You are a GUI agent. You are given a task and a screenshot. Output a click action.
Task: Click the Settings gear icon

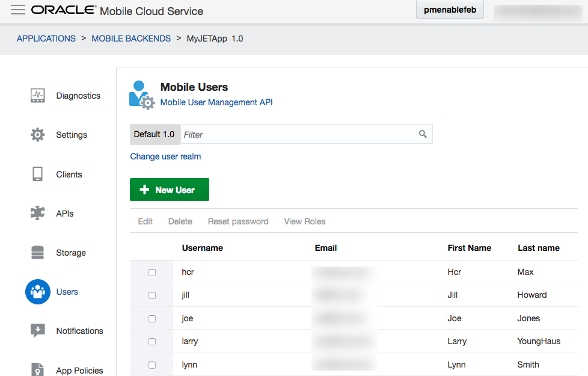click(38, 135)
